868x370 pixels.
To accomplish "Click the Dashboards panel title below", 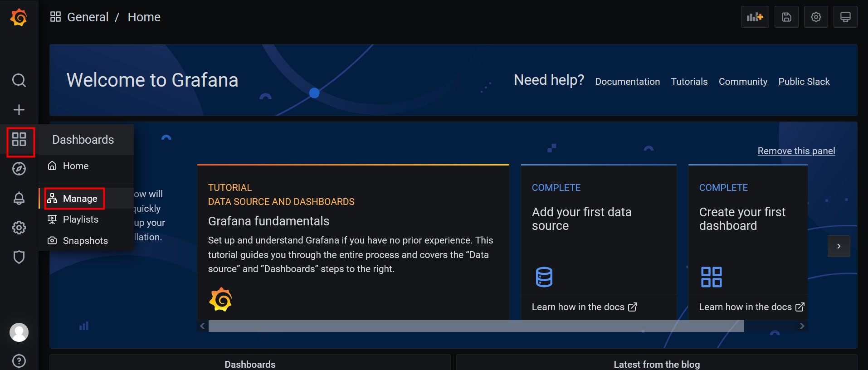I will coord(250,364).
